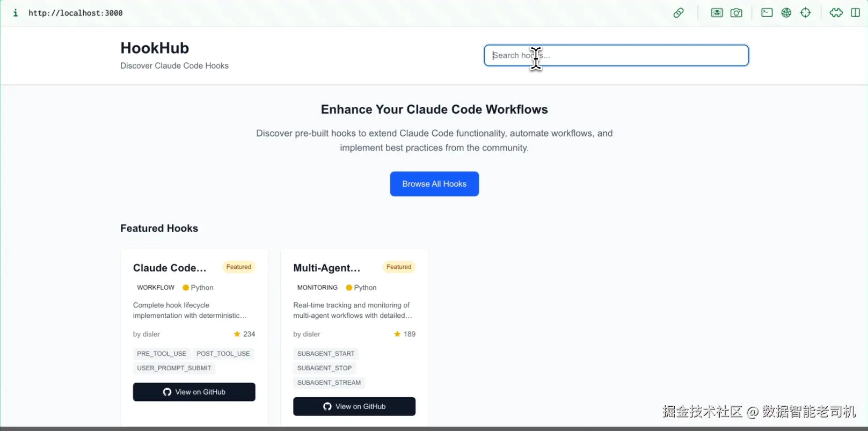Click Python label on Multi-Agent card
This screenshot has height=431, width=868.
pos(361,288)
